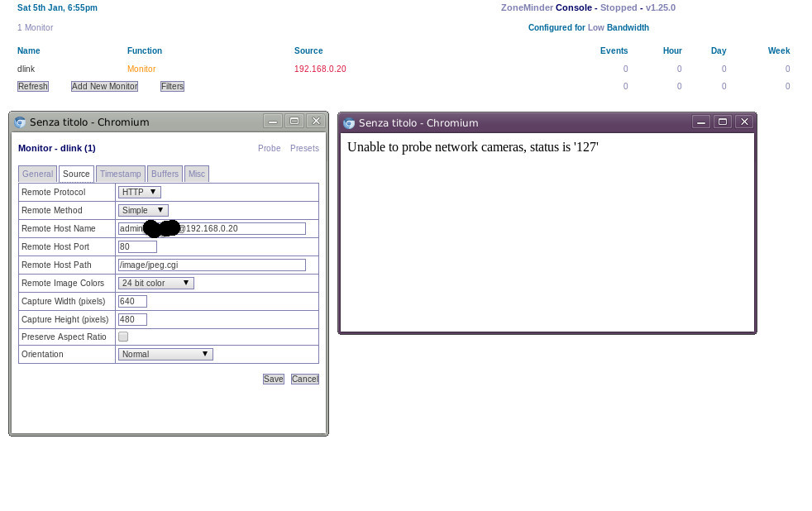This screenshot has width=812, height=511.
Task: Focus the Capture Height field
Action: coord(132,319)
